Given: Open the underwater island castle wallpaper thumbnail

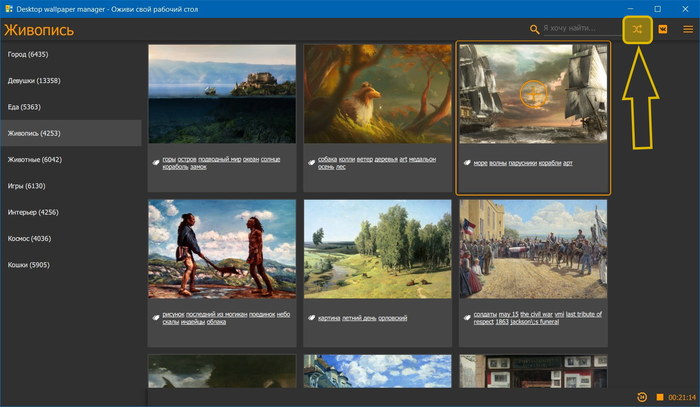Looking at the screenshot, I should pyautogui.click(x=221, y=93).
